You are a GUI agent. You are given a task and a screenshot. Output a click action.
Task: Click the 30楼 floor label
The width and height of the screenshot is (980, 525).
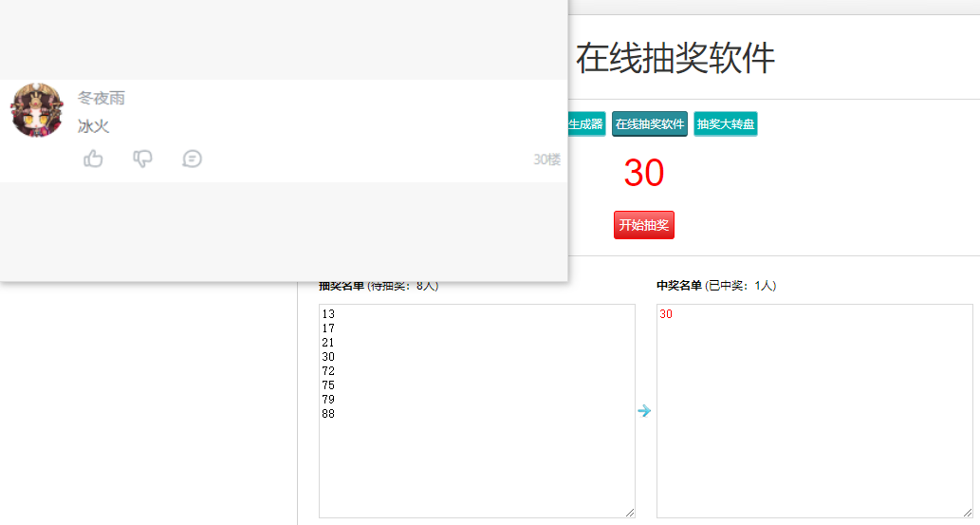click(x=546, y=159)
